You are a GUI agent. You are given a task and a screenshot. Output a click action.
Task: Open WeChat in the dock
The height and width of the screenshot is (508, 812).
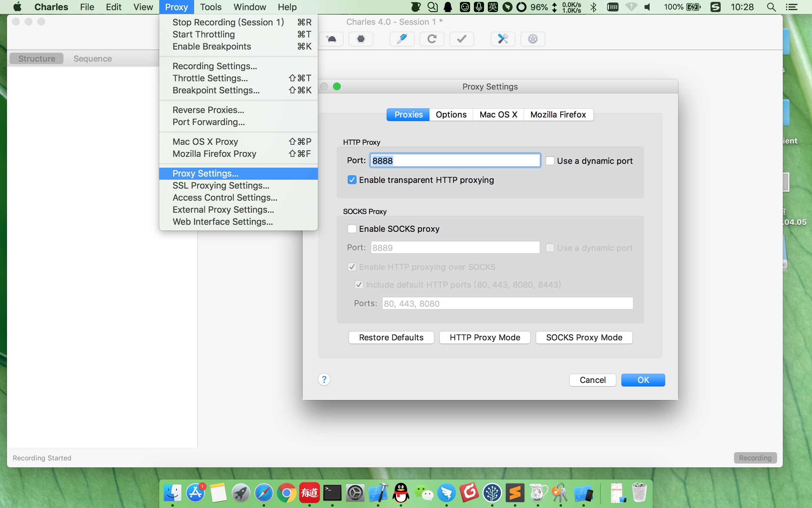(424, 493)
